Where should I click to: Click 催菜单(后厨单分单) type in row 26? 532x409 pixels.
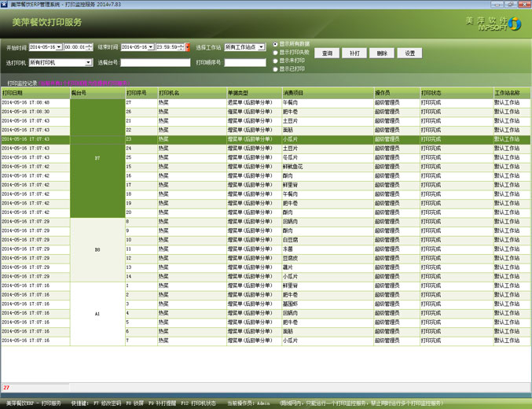pos(255,112)
